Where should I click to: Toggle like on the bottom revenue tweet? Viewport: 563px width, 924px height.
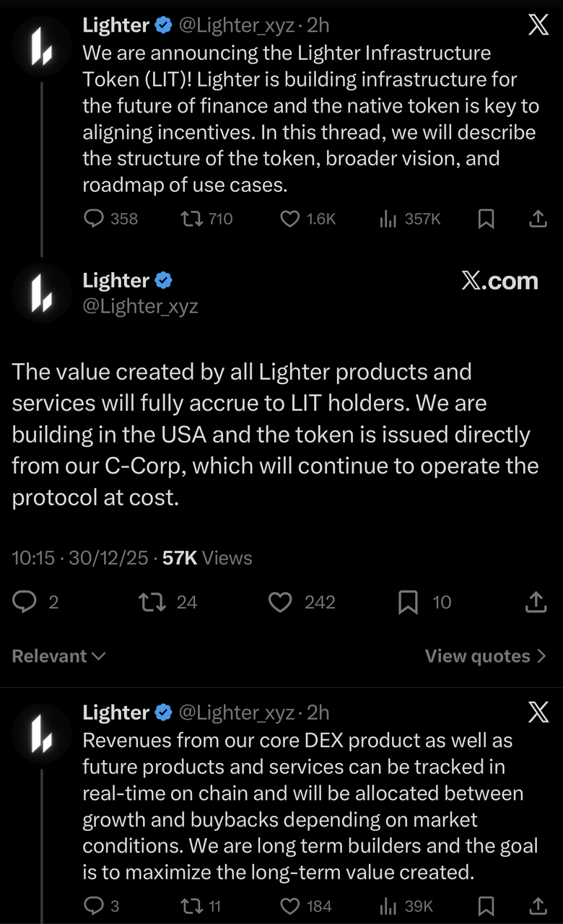[x=289, y=905]
